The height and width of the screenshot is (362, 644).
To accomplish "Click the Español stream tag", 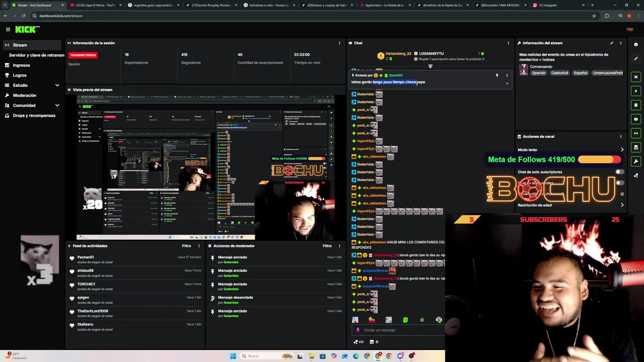I will [581, 73].
